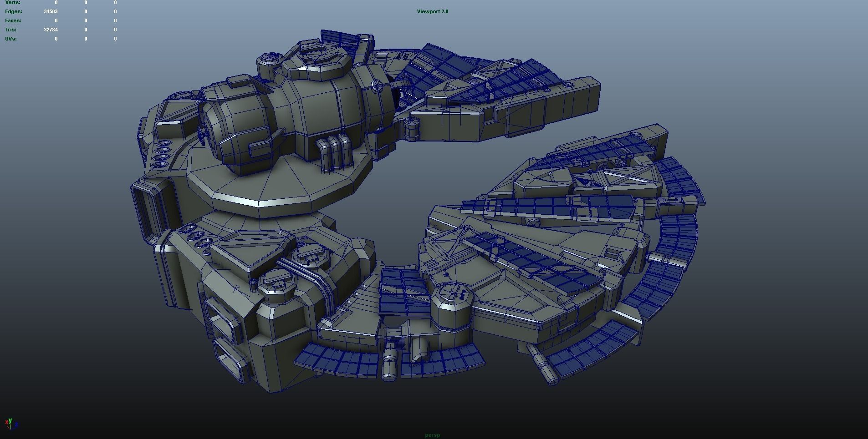Click the Edges: heads-up display label

click(x=14, y=11)
